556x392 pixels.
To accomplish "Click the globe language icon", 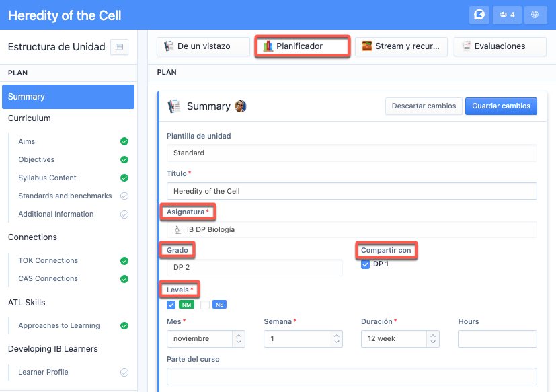I will 535,15.
